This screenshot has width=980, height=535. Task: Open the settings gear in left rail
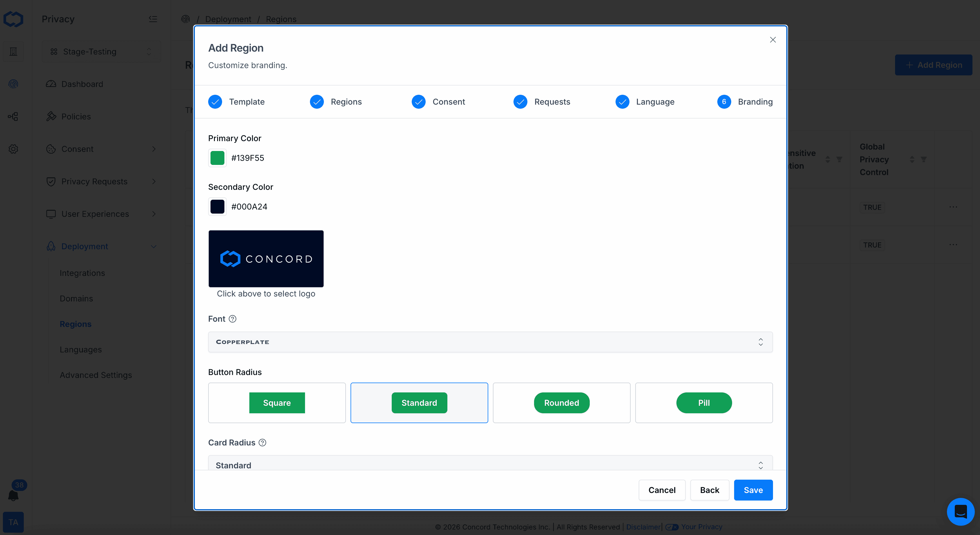point(13,149)
